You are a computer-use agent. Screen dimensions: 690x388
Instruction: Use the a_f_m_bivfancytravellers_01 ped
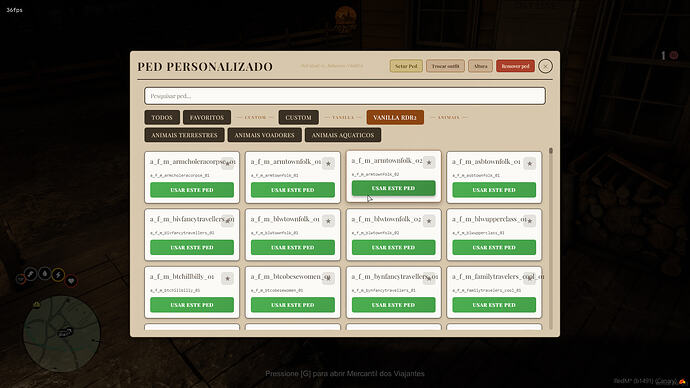[x=192, y=247]
